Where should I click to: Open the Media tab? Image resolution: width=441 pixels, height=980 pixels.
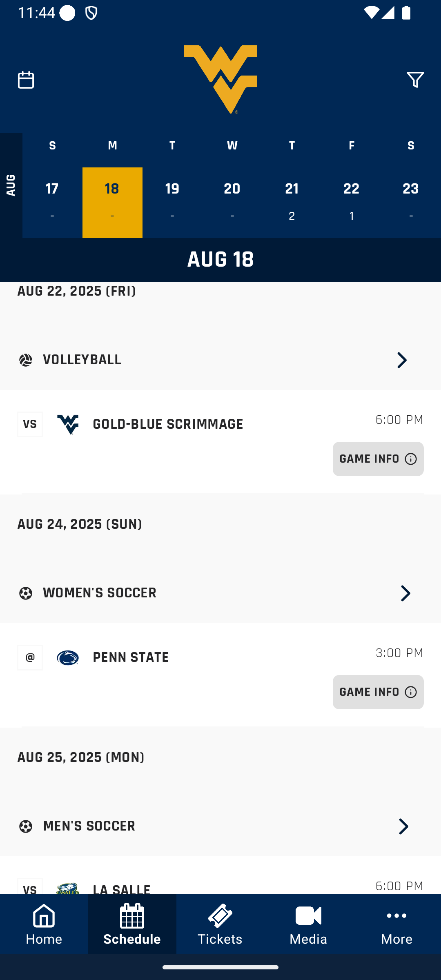[309, 924]
